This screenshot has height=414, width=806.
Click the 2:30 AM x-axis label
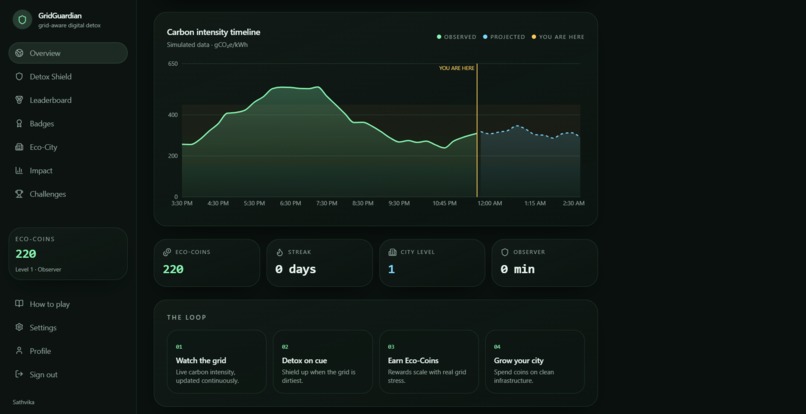tap(573, 204)
